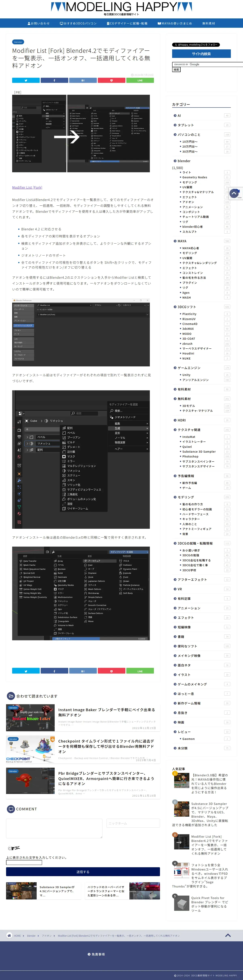This screenshot has height=980, width=243.
Task: Click the MODELING HAPPY site logo
Action: (121, 7)
